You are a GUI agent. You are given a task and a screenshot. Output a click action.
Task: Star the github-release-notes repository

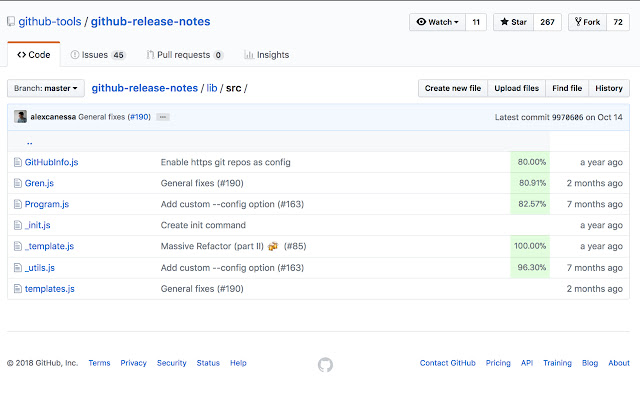(511, 22)
